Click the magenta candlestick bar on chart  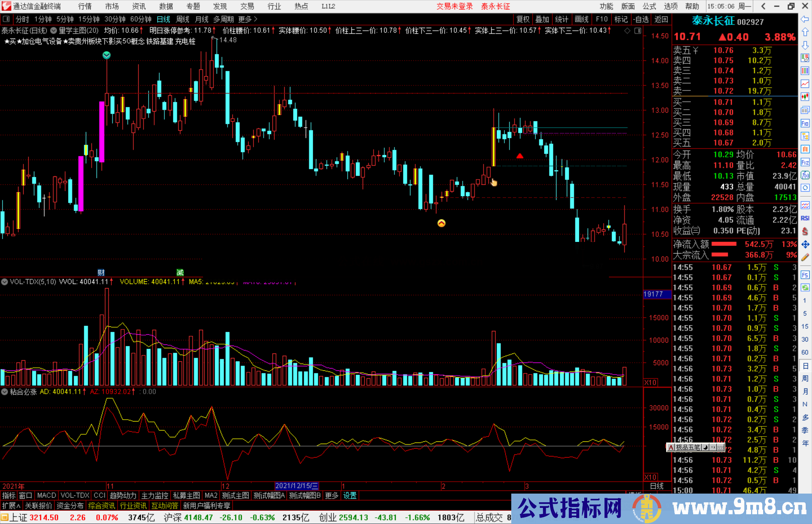[x=101, y=131]
